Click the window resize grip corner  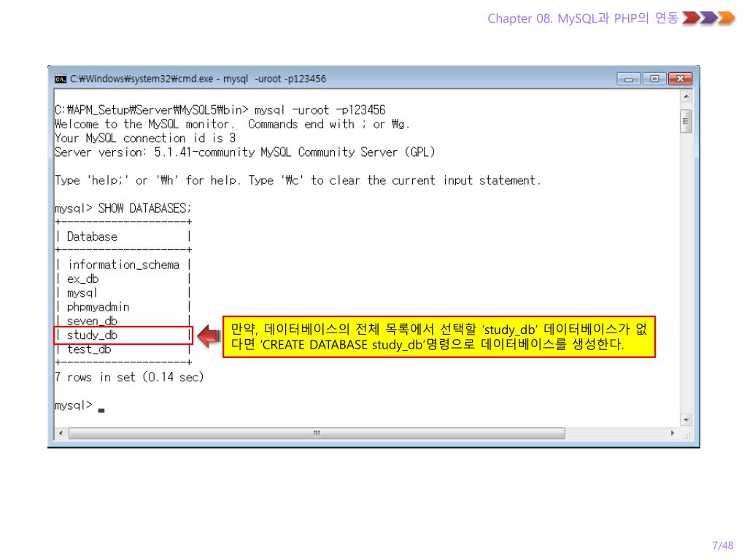click(687, 435)
